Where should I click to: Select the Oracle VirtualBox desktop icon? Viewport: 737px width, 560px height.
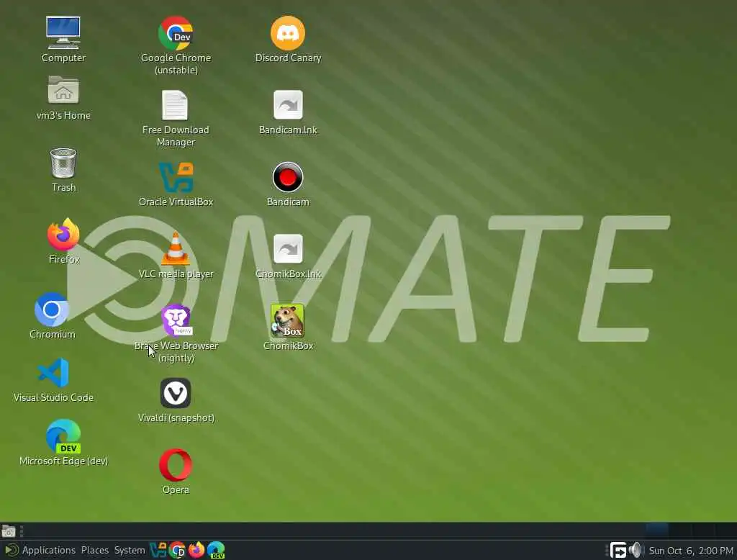click(176, 177)
